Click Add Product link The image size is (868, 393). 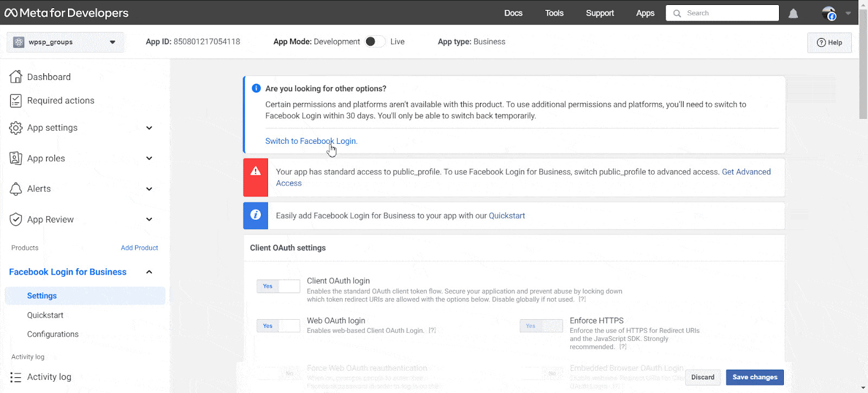[139, 248]
